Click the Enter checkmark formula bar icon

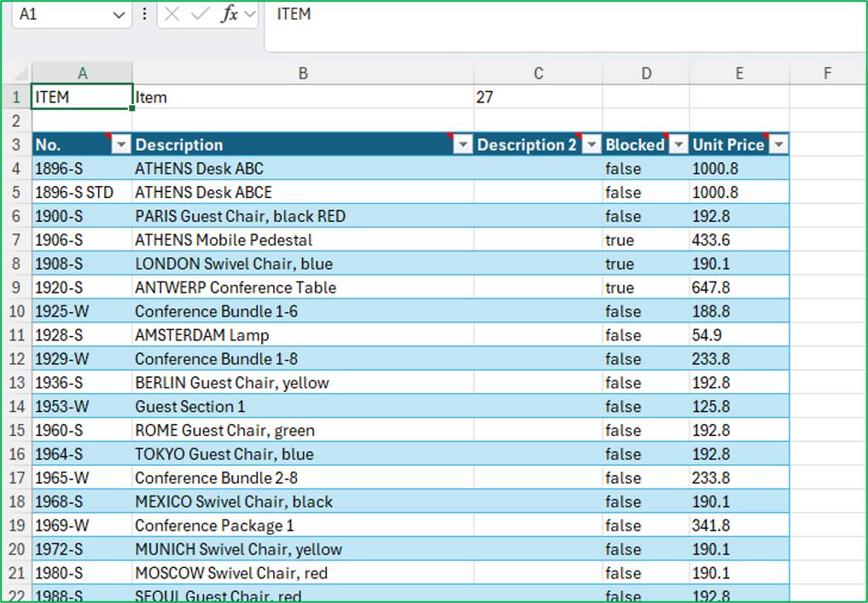tap(199, 14)
